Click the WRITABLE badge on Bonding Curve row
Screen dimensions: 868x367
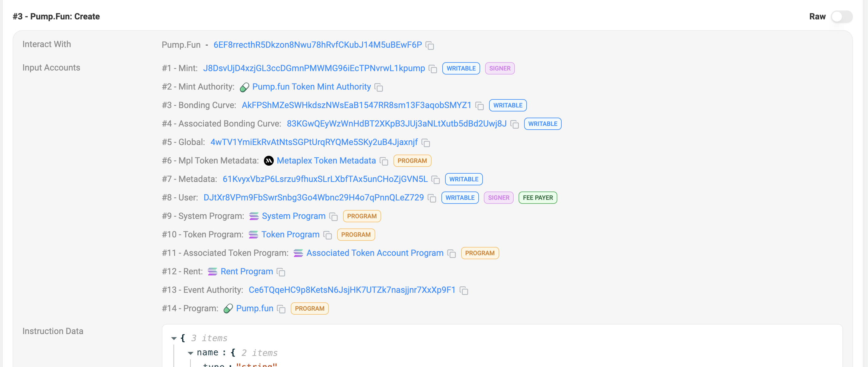[x=508, y=105]
